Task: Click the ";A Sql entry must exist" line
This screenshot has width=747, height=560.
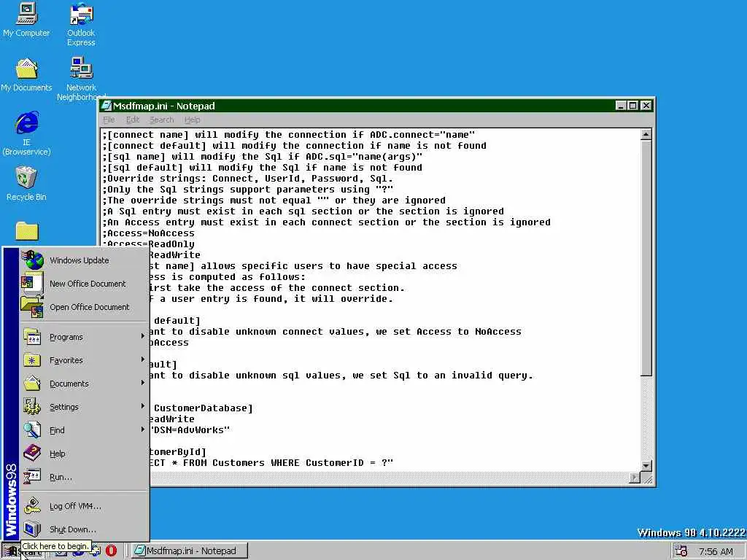Action: point(303,211)
